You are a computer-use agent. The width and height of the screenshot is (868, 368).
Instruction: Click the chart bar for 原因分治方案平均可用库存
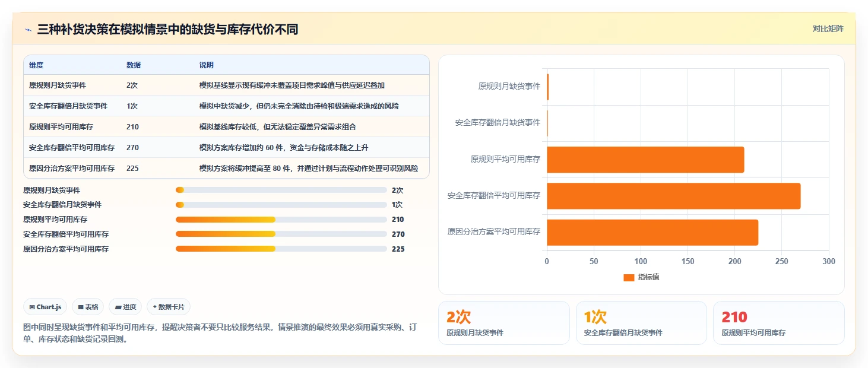pos(652,232)
